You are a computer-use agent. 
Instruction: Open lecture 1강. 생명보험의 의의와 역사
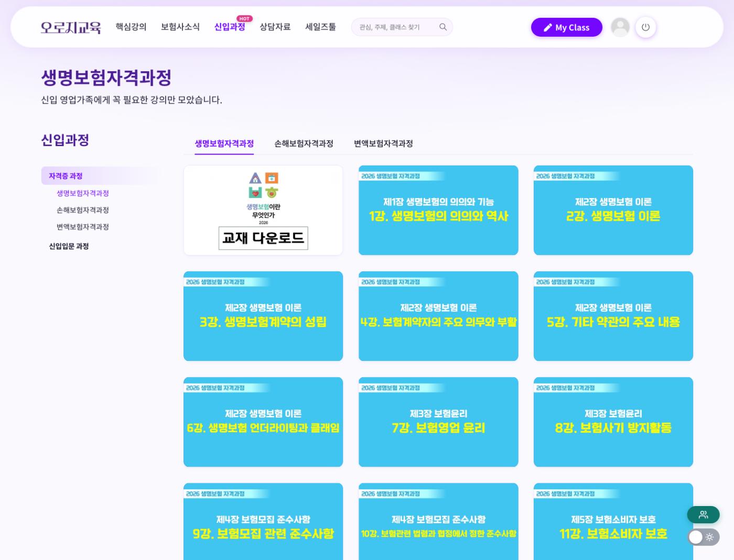pos(438,211)
